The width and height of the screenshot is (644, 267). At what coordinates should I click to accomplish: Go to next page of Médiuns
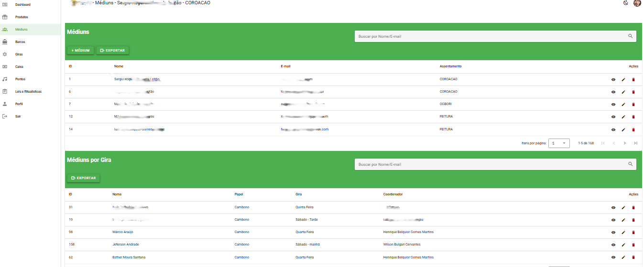click(624, 143)
